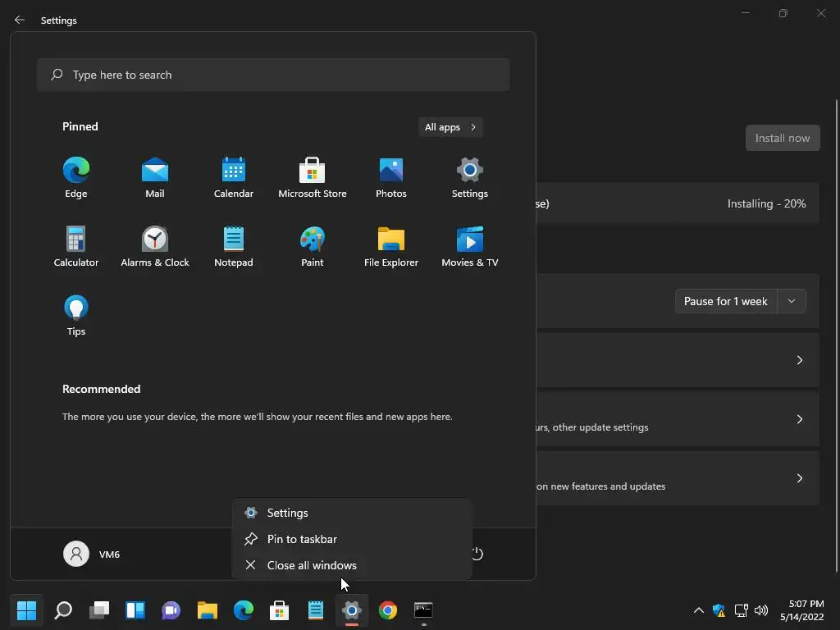The image size is (840, 630).
Task: Launch the Mail pinned app
Action: (155, 178)
